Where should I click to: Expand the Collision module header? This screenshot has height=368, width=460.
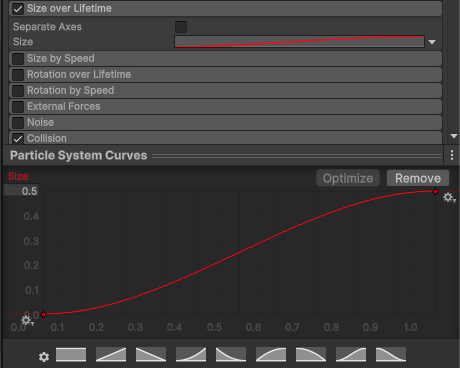pyautogui.click(x=226, y=138)
